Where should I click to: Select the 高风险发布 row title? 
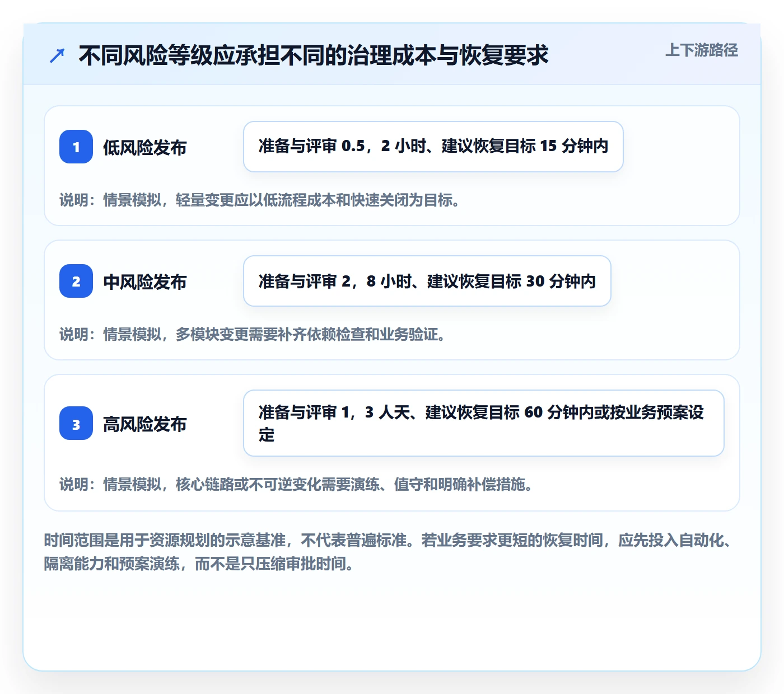pos(145,424)
